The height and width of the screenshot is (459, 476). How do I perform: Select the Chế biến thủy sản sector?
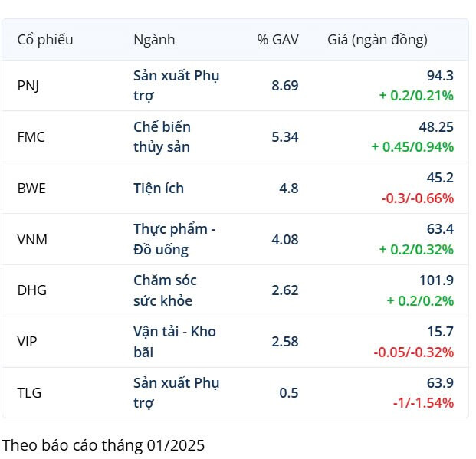coord(162,136)
